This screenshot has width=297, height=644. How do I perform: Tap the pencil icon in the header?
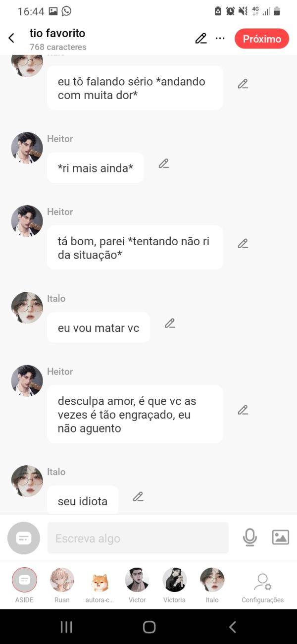pyautogui.click(x=201, y=39)
